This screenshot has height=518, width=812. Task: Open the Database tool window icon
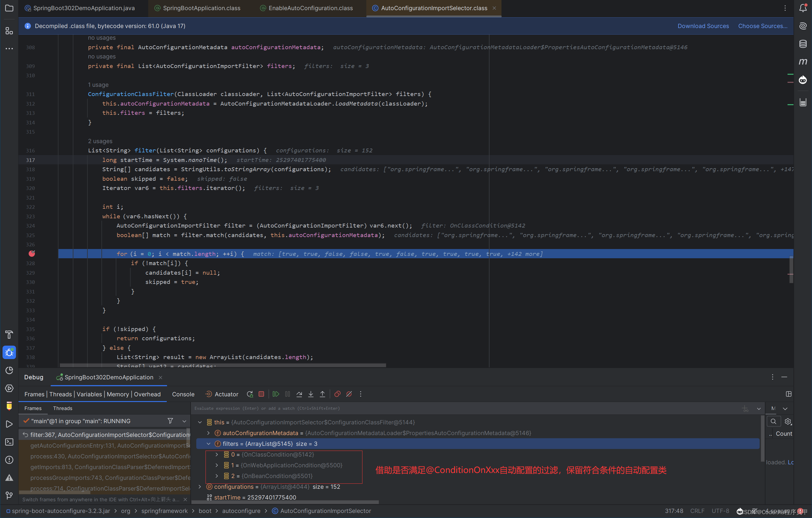[803, 44]
